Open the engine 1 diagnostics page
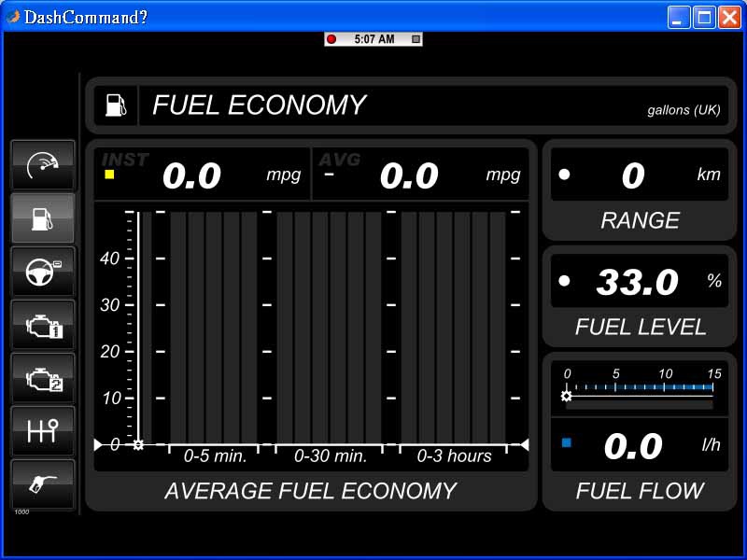This screenshot has width=747, height=560. coord(43,325)
